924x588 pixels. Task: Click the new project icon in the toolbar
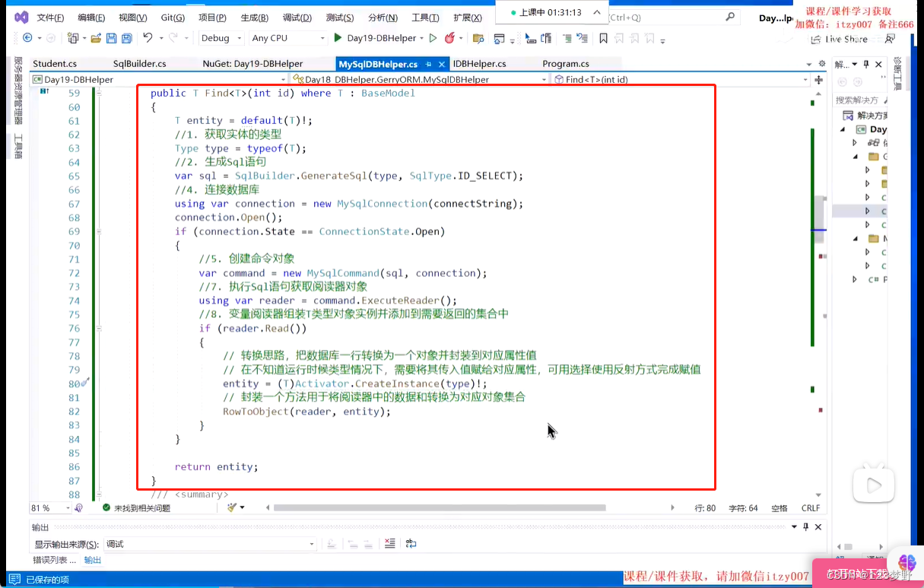(x=73, y=37)
